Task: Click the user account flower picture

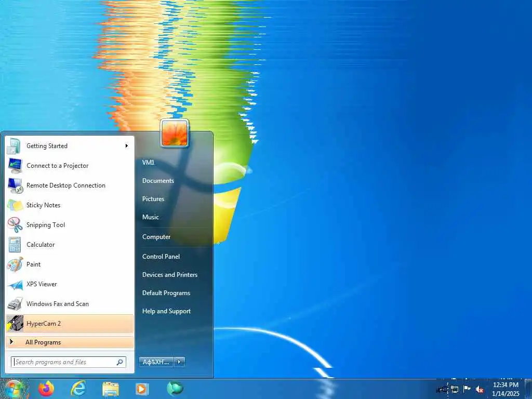Action: coord(175,134)
